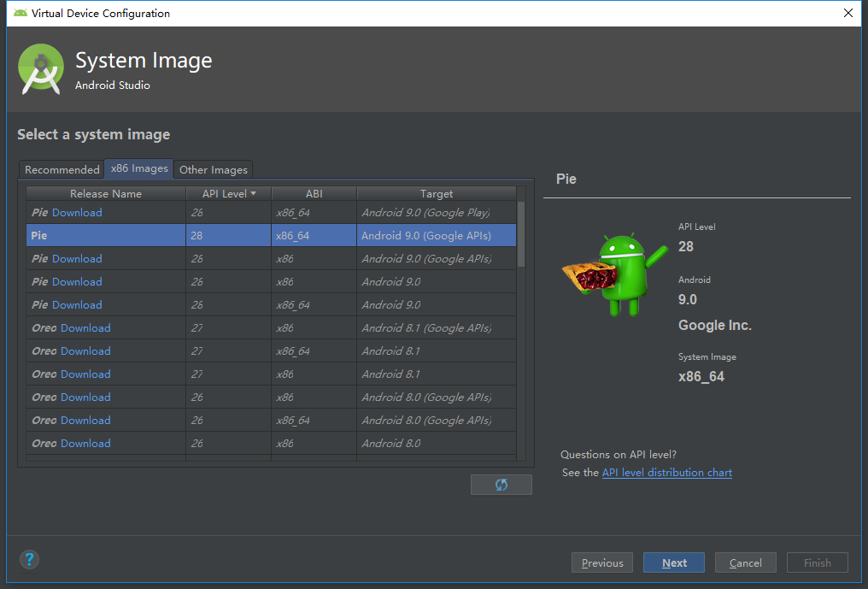868x589 pixels.
Task: Download Pie x86 Google APIs image
Action: point(77,259)
